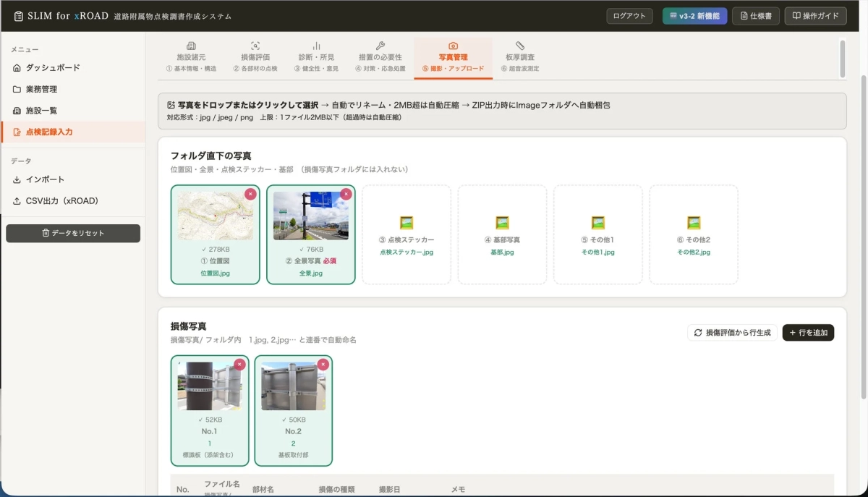Click the ログアウト button

(629, 16)
